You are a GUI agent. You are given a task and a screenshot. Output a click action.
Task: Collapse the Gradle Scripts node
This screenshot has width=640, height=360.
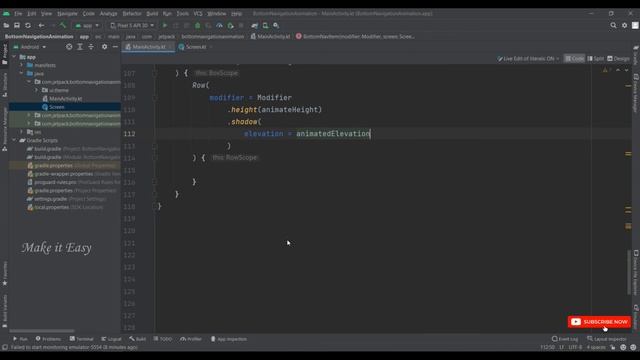pyautogui.click(x=15, y=140)
